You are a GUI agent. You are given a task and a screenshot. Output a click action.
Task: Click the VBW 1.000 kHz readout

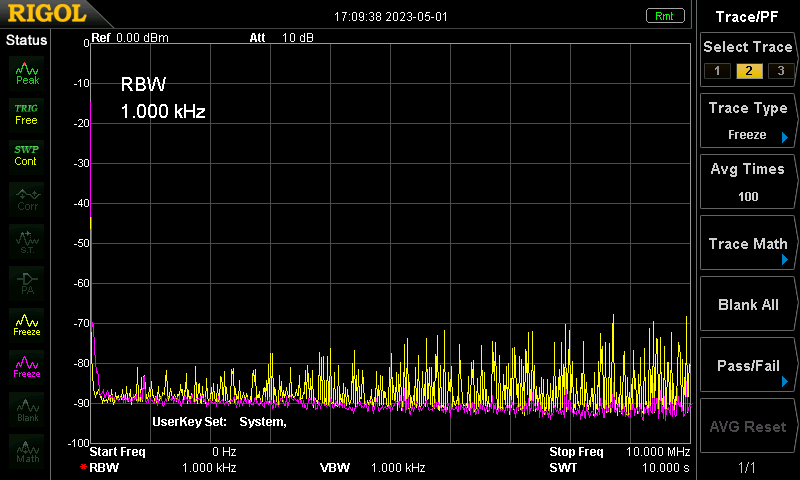[372, 468]
